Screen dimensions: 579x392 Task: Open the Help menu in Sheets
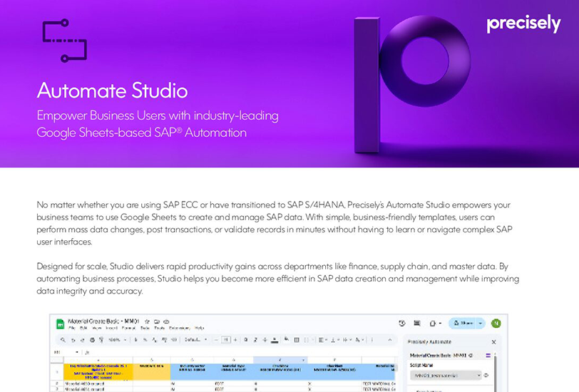pos(200,328)
